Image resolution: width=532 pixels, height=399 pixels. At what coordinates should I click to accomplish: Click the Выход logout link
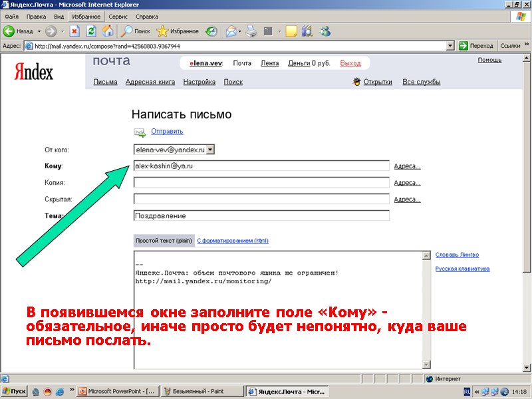point(350,63)
